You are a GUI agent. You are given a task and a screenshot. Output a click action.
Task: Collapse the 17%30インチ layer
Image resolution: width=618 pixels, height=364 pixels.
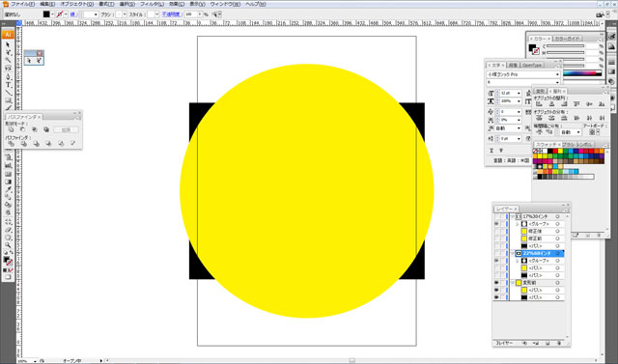pyautogui.click(x=513, y=216)
